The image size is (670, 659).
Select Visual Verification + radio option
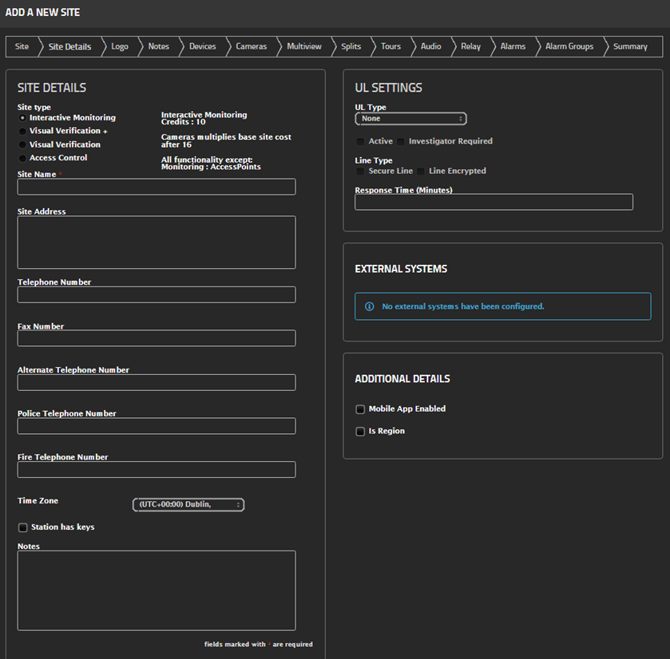click(x=23, y=131)
